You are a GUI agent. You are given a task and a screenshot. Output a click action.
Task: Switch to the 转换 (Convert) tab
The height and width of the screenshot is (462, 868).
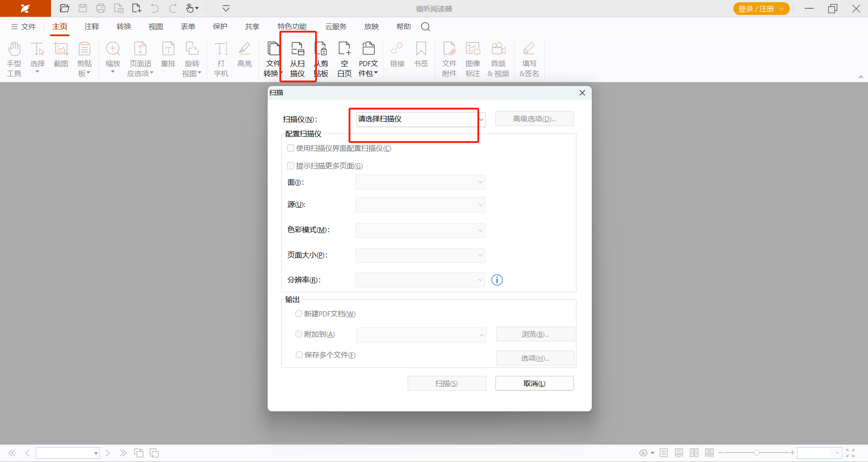tap(124, 27)
